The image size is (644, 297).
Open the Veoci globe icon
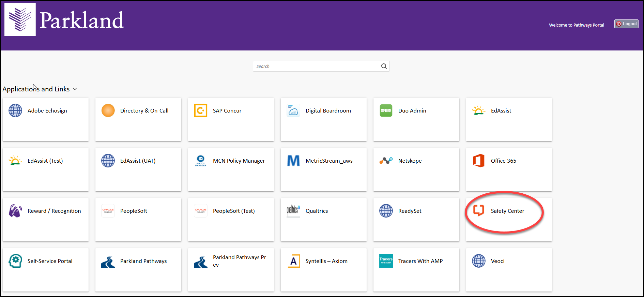479,261
